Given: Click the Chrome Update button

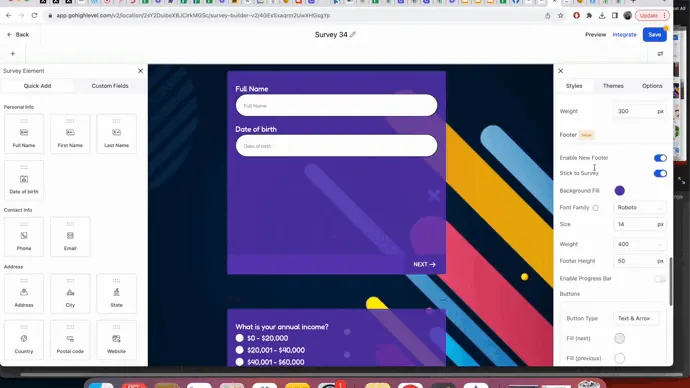Looking at the screenshot, I should click(652, 15).
